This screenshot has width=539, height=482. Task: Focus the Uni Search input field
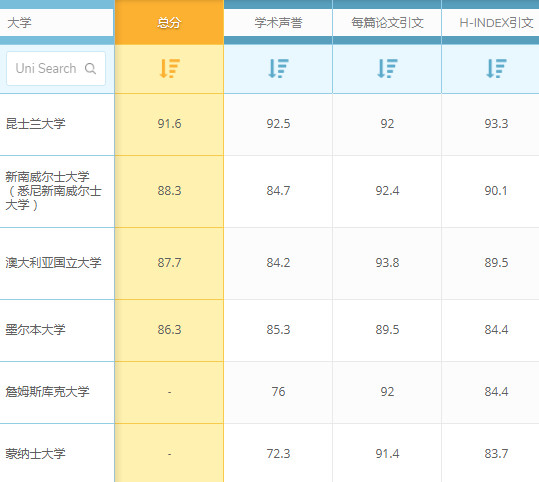point(56,68)
